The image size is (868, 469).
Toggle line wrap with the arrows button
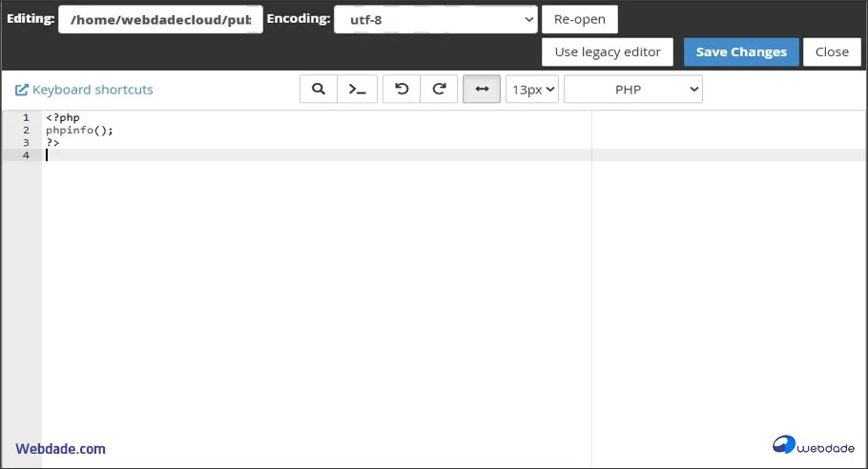482,89
